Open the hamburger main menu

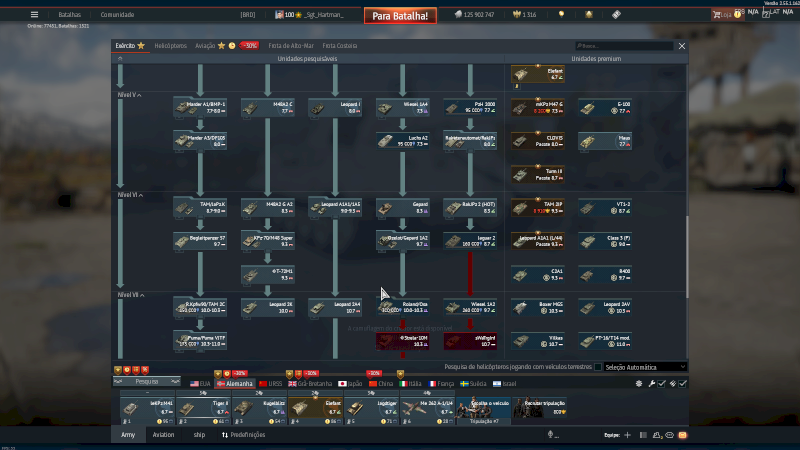tap(34, 14)
